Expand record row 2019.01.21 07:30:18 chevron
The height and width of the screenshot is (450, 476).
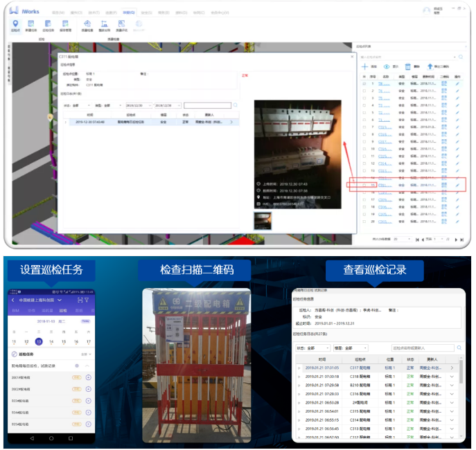click(x=452, y=377)
